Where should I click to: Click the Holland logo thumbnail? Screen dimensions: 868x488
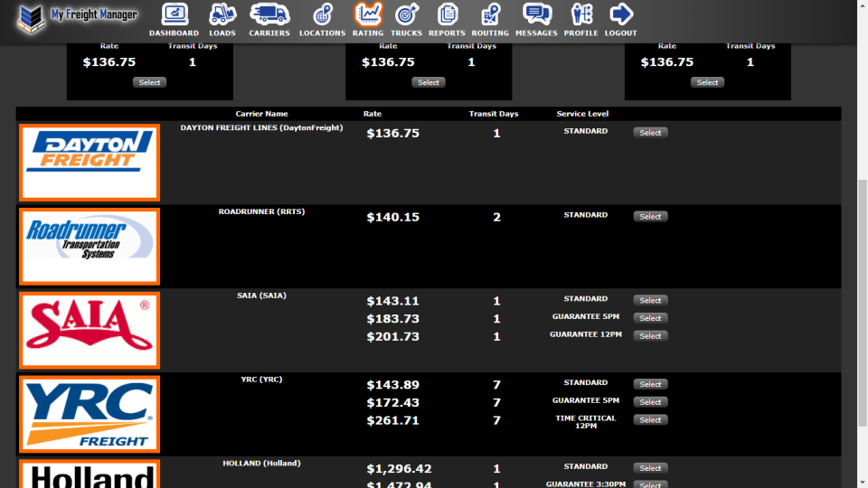pos(90,474)
